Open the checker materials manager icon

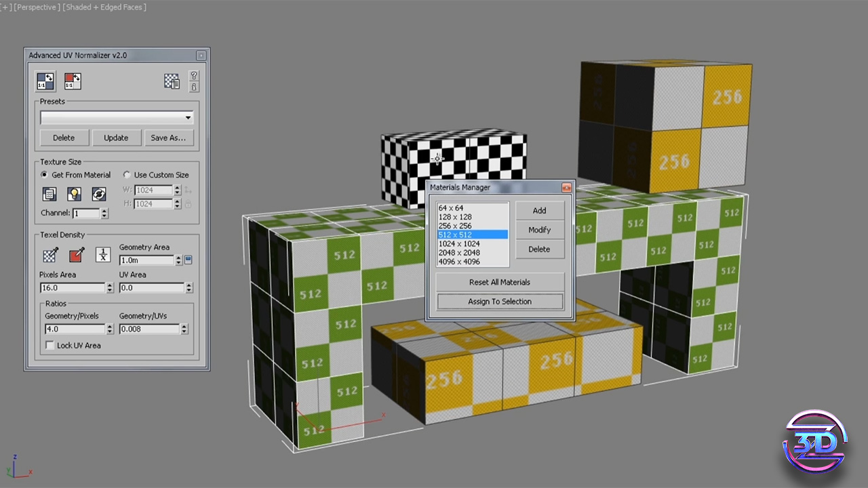(172, 81)
